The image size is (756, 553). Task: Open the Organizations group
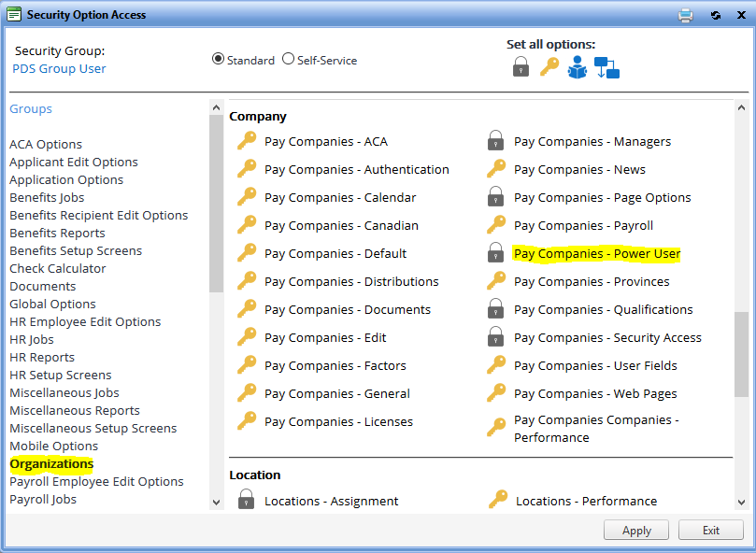(x=51, y=463)
